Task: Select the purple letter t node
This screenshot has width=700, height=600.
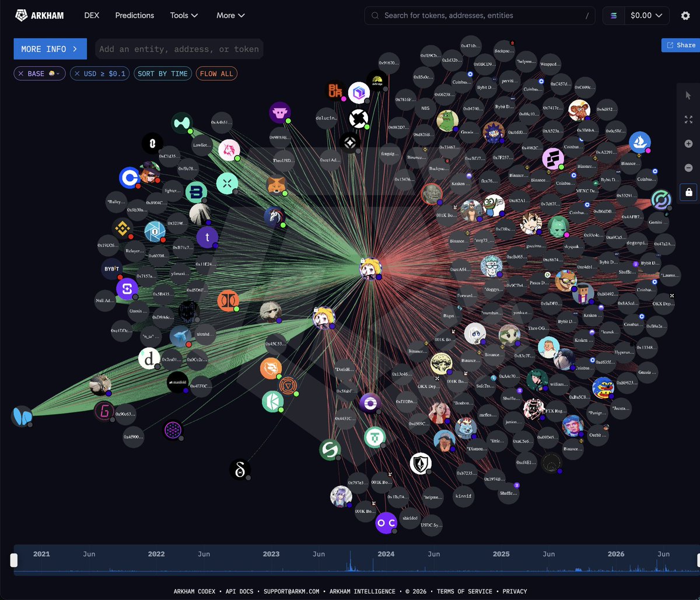Action: tap(207, 237)
